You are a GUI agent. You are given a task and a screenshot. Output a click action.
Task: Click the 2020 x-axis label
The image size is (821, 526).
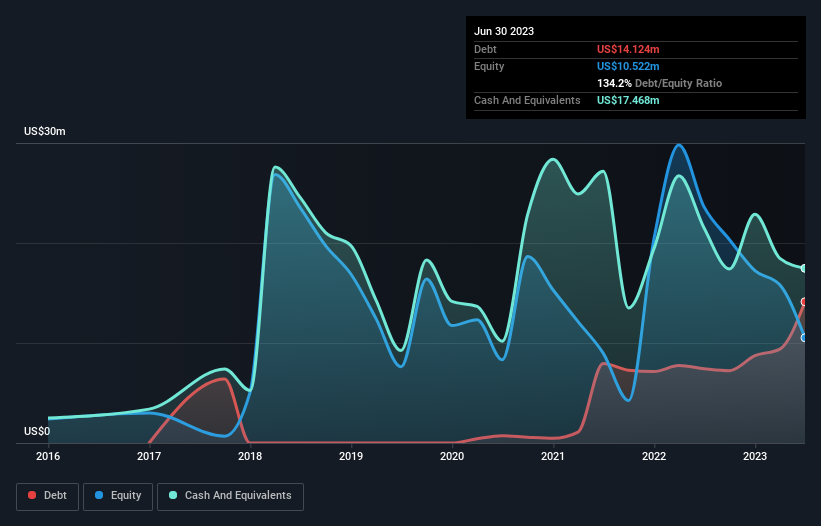452,456
